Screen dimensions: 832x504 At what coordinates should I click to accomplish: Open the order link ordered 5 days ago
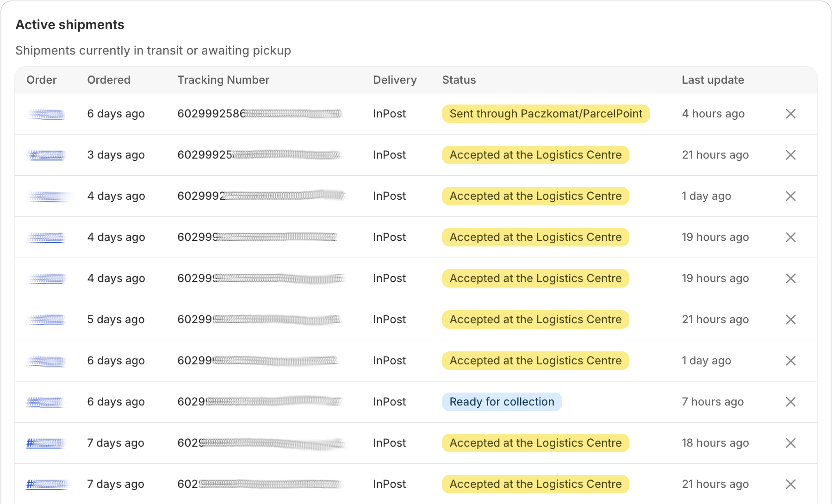46,320
